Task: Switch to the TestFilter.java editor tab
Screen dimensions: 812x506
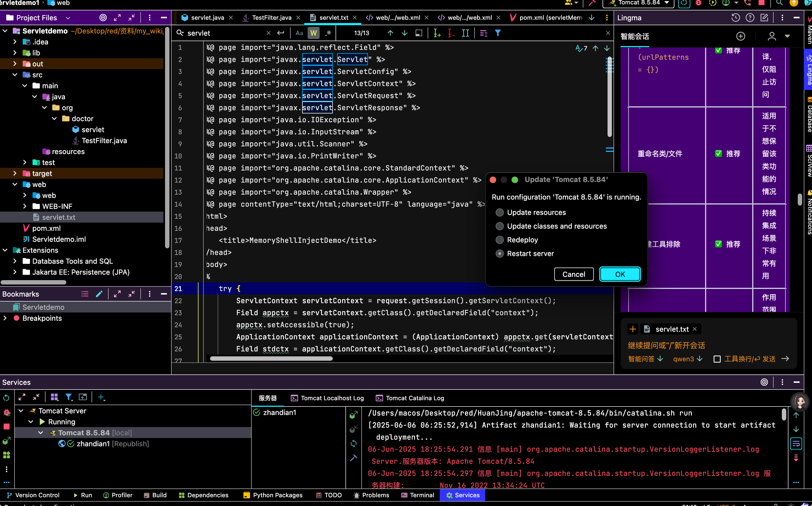Action: pos(271,18)
